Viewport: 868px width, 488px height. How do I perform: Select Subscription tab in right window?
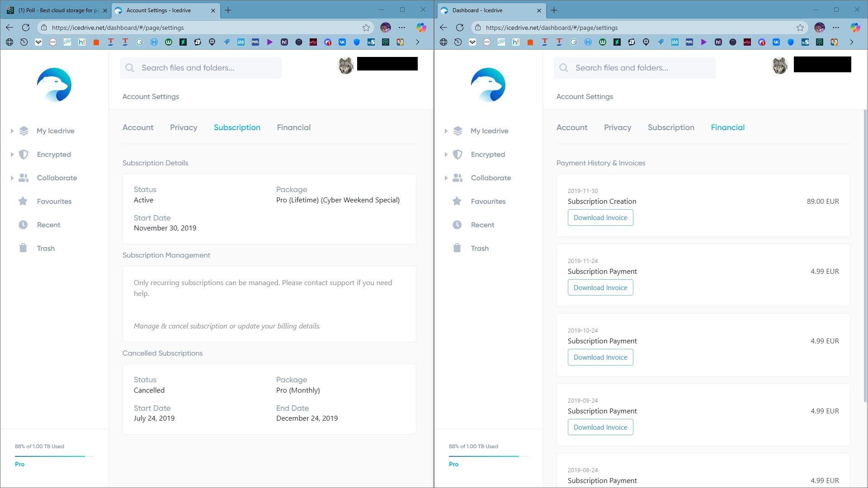pos(671,127)
